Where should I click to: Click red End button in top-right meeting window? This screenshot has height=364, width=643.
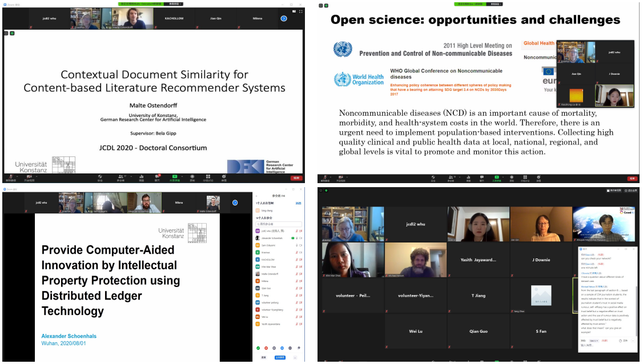pyautogui.click(x=632, y=178)
